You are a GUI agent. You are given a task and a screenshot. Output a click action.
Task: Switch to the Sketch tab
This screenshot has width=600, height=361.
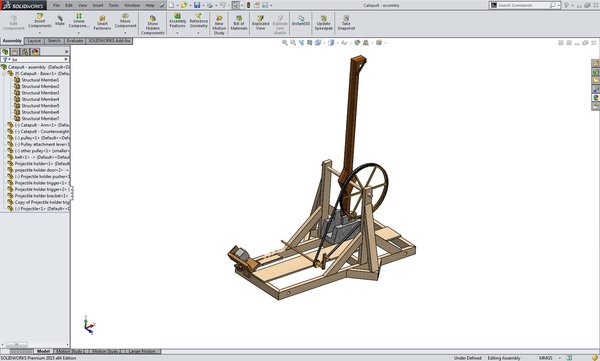54,41
